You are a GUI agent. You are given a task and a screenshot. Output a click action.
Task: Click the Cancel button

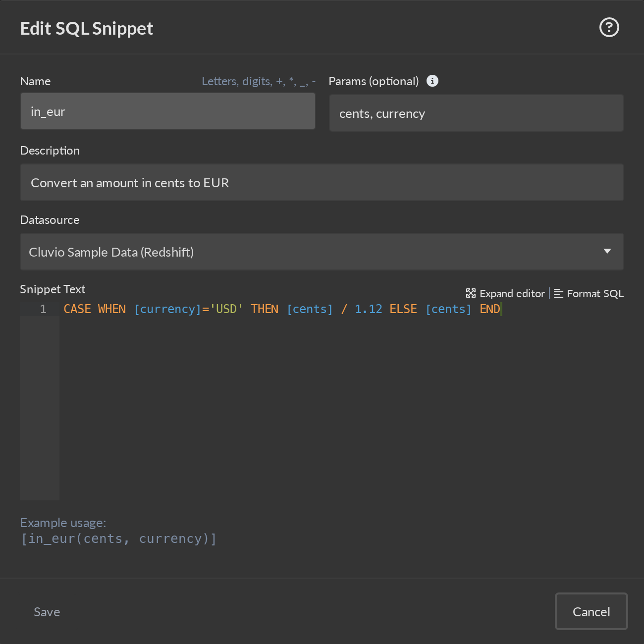[x=591, y=611]
